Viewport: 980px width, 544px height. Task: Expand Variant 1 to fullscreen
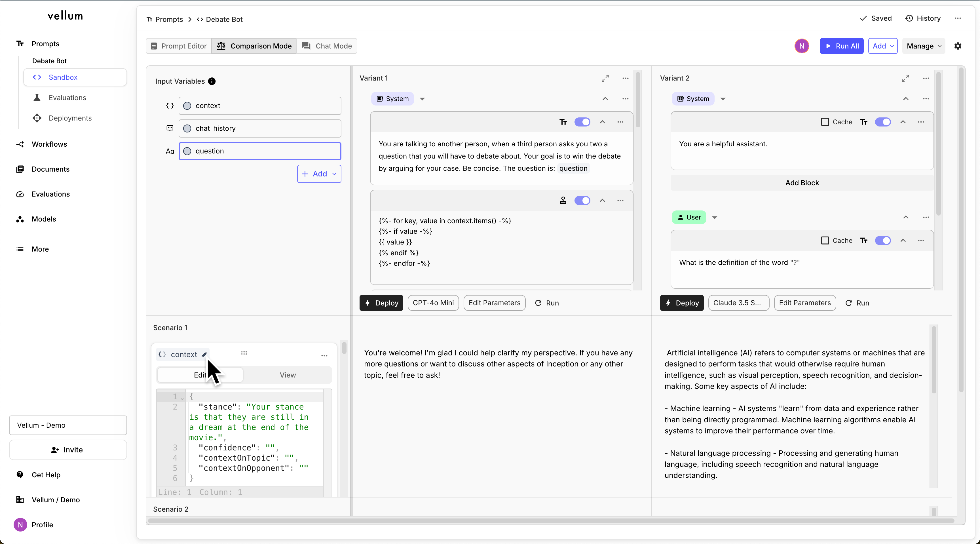tap(605, 78)
